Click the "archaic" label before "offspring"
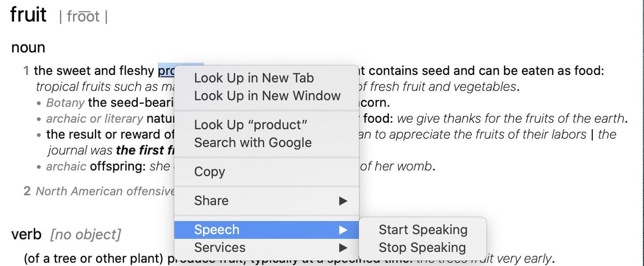This screenshot has height=266, width=644. point(66,166)
